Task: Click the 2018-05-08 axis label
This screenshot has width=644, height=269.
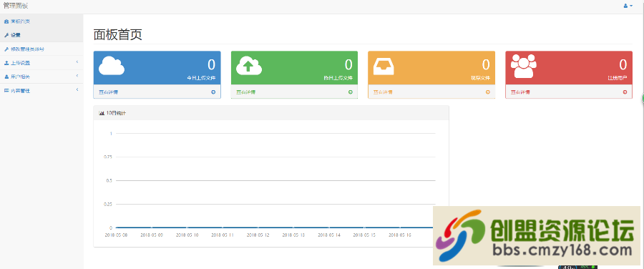Action: [x=116, y=235]
